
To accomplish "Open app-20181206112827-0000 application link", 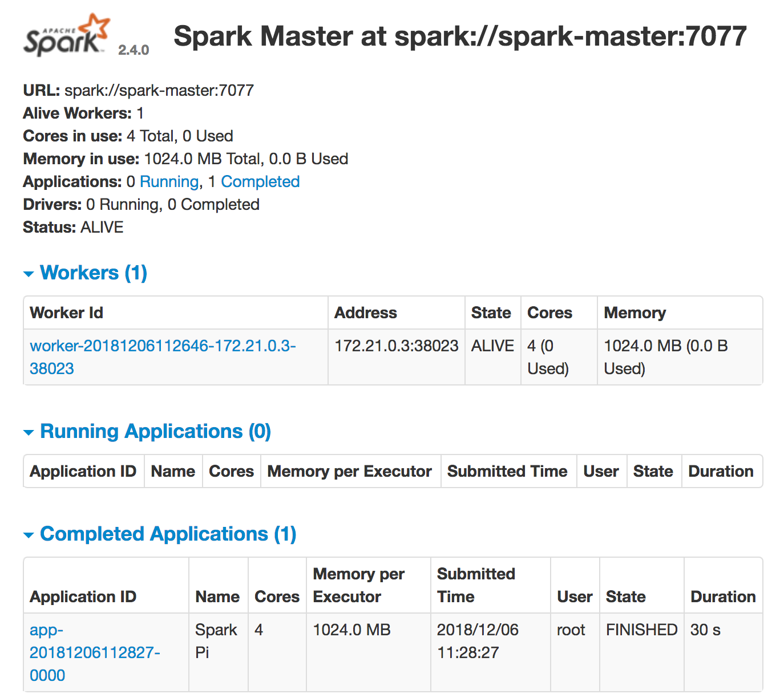I will [x=95, y=652].
